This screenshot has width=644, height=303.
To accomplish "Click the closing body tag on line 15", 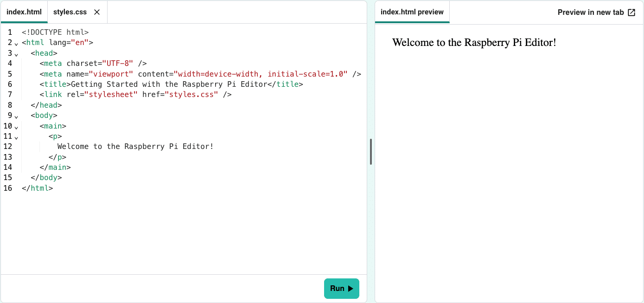I will (x=46, y=178).
